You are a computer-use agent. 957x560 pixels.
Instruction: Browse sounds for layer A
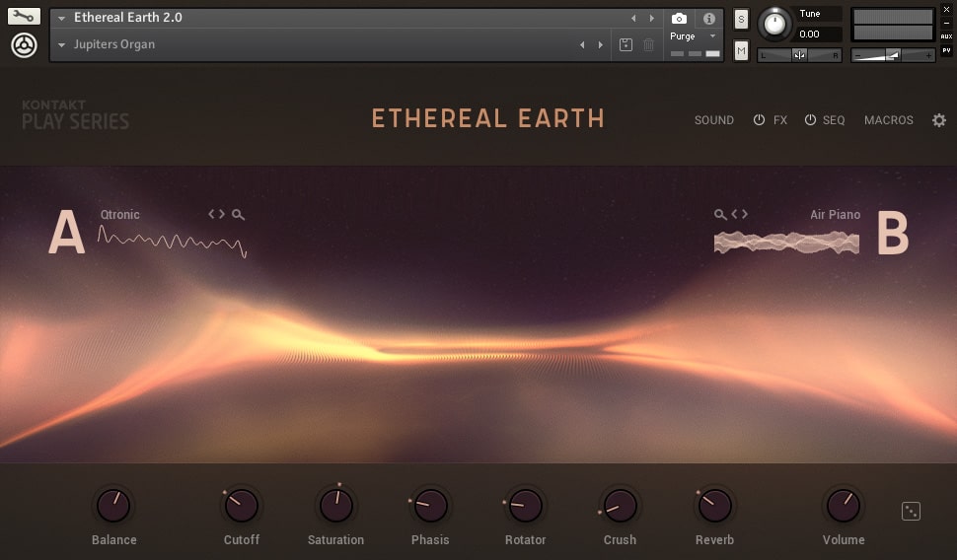tap(238, 215)
